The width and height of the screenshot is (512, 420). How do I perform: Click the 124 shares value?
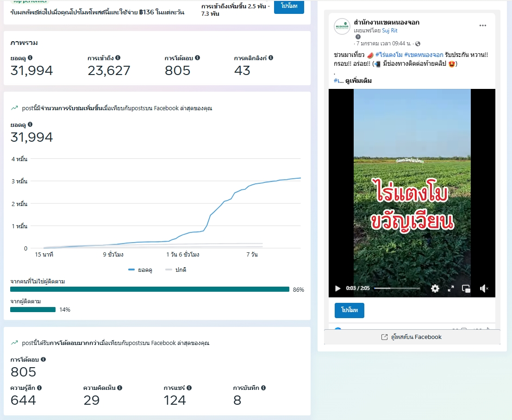175,400
